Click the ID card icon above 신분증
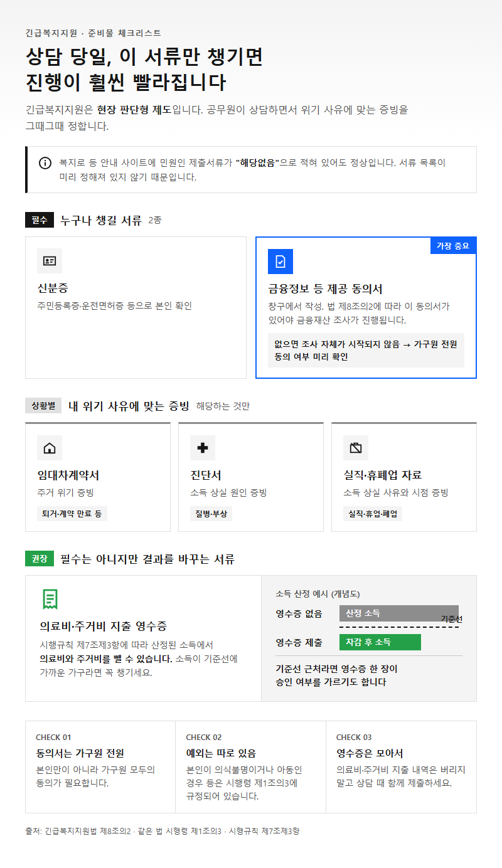The width and height of the screenshot is (502, 868). [x=50, y=261]
